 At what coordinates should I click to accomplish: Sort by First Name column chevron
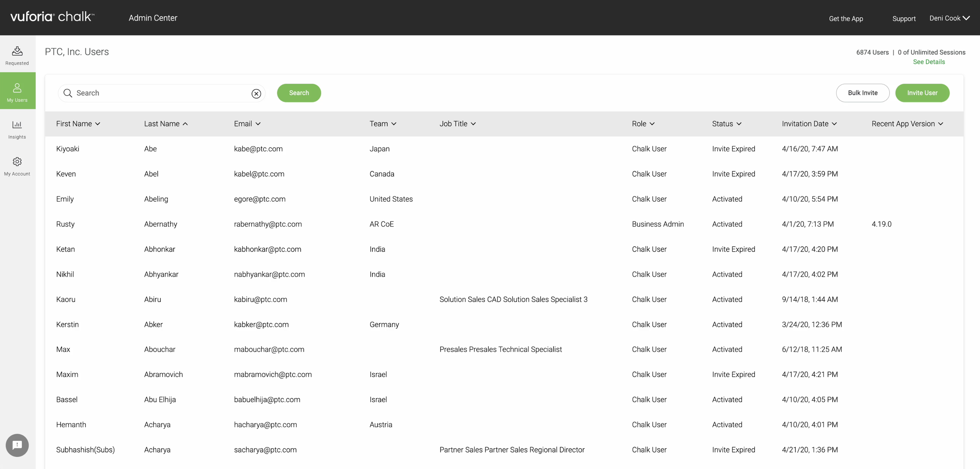(98, 124)
